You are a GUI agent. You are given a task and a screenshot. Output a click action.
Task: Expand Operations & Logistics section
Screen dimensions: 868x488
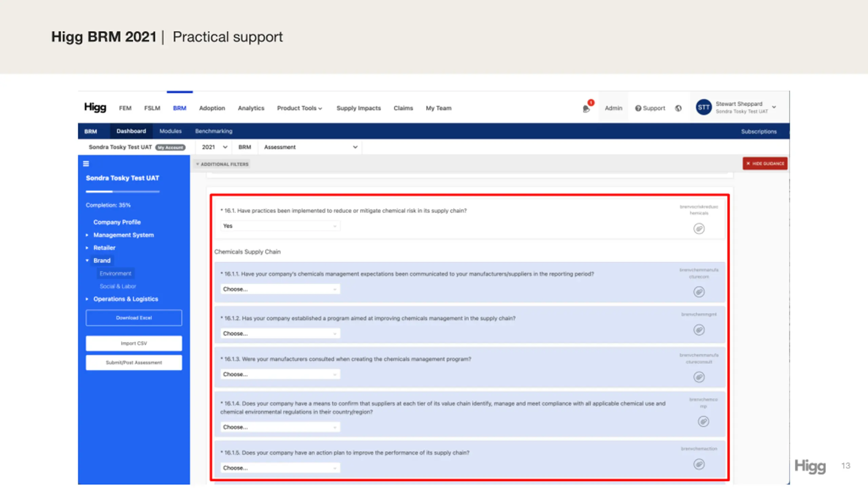(x=125, y=299)
